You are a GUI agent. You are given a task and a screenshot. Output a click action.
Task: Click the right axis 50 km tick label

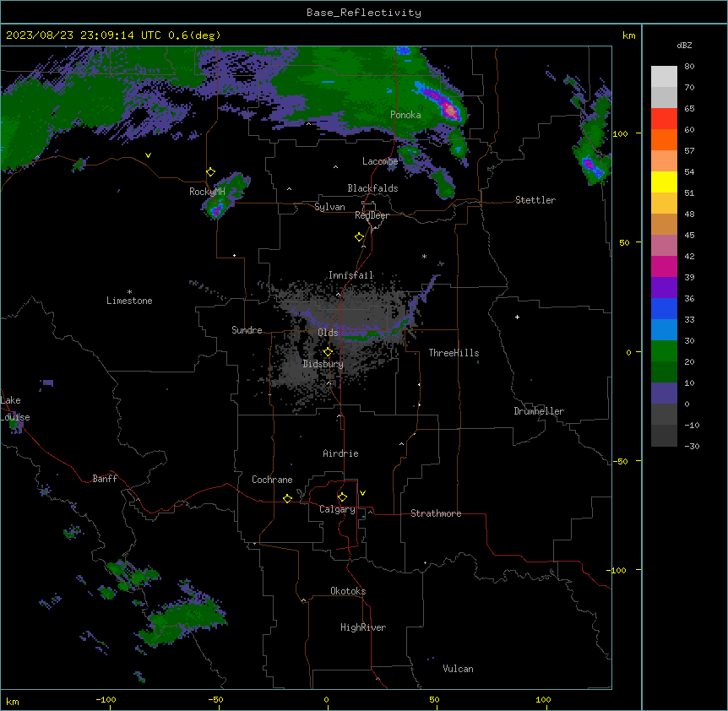click(x=624, y=242)
